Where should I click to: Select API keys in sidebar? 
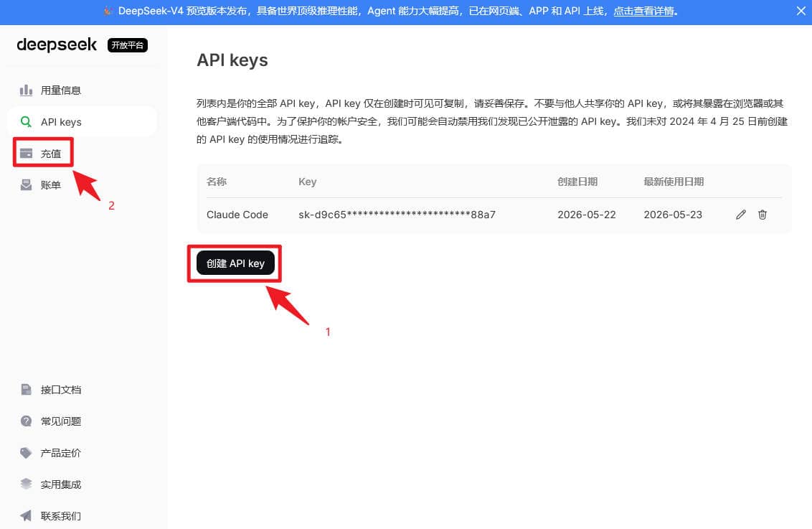(x=82, y=122)
